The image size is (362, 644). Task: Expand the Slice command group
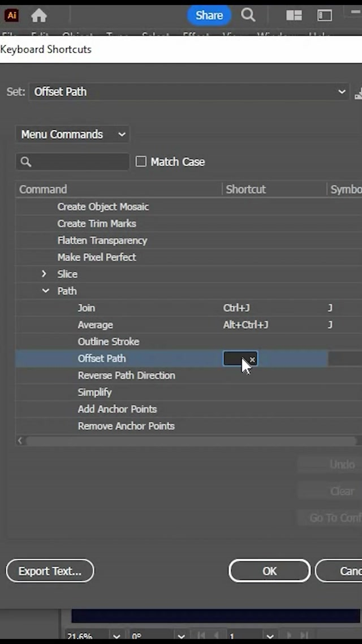44,274
